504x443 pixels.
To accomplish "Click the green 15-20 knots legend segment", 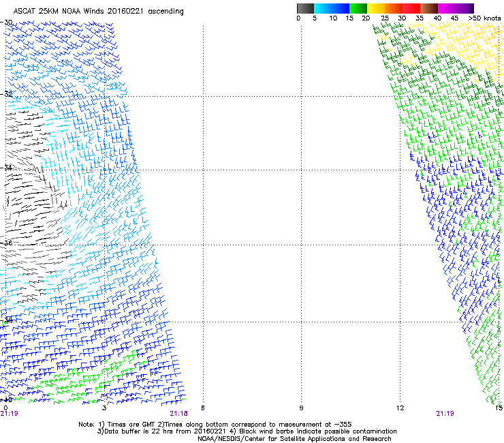I will click(x=358, y=8).
